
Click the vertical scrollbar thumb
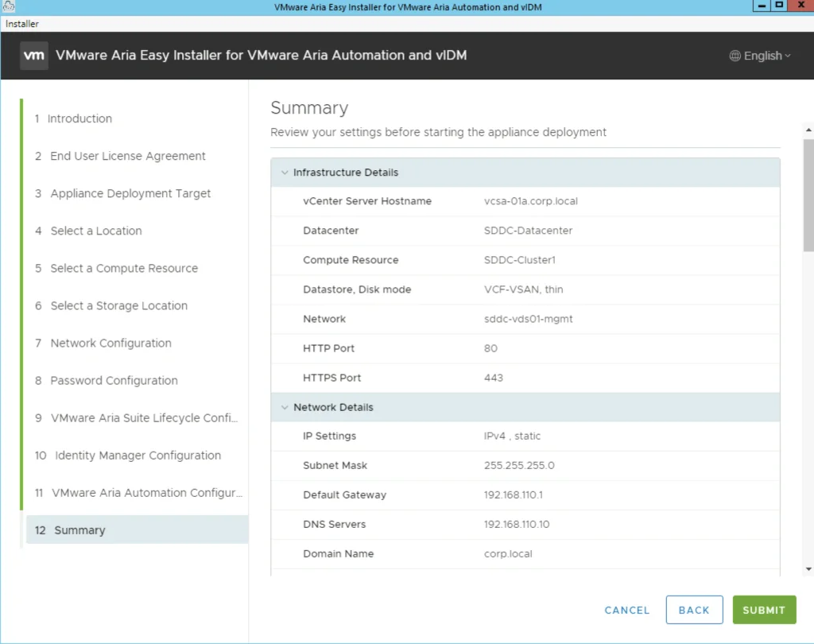[808, 195]
